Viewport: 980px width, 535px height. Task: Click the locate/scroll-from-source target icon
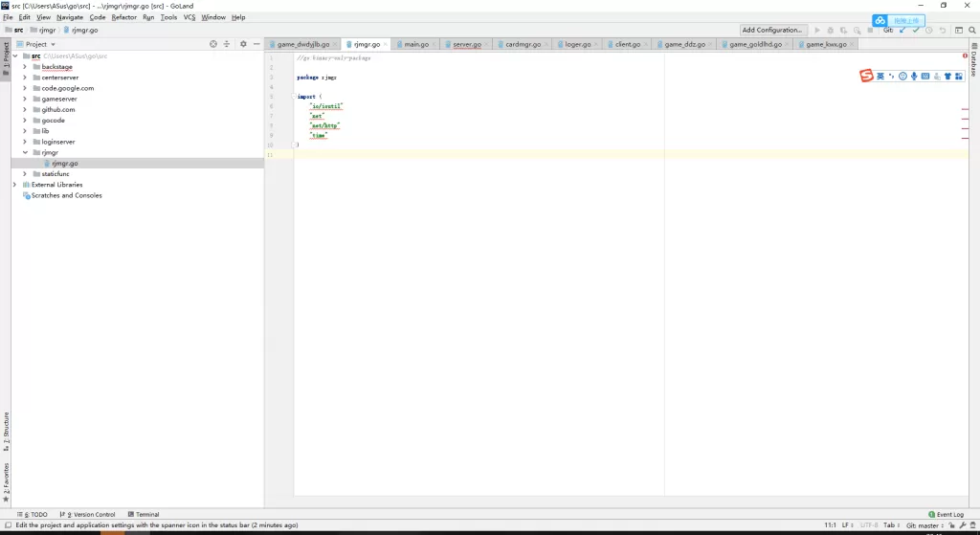[213, 44]
